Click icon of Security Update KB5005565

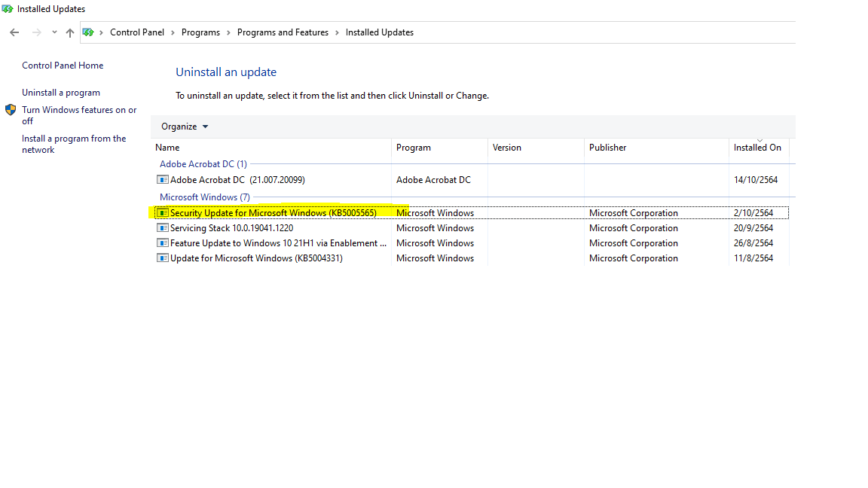(162, 213)
